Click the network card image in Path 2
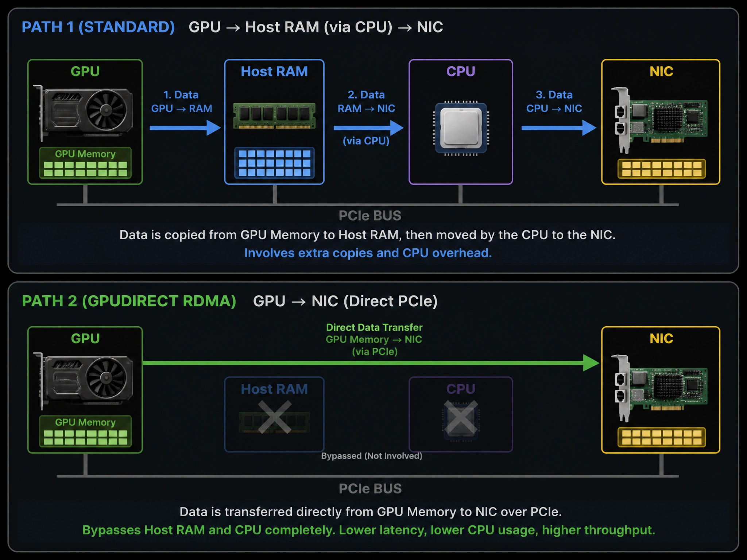This screenshot has height=560, width=747. pos(659,388)
